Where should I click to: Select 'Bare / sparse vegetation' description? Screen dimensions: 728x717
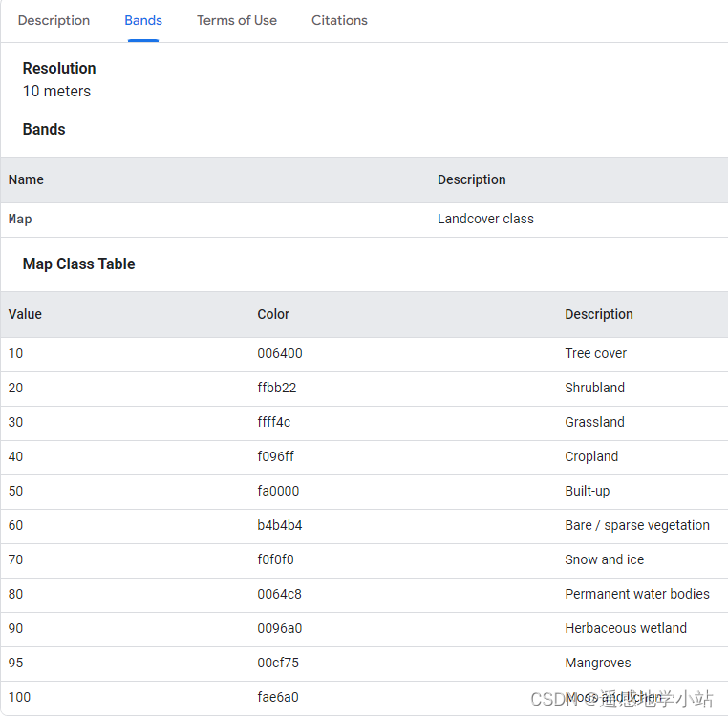pyautogui.click(x=637, y=525)
